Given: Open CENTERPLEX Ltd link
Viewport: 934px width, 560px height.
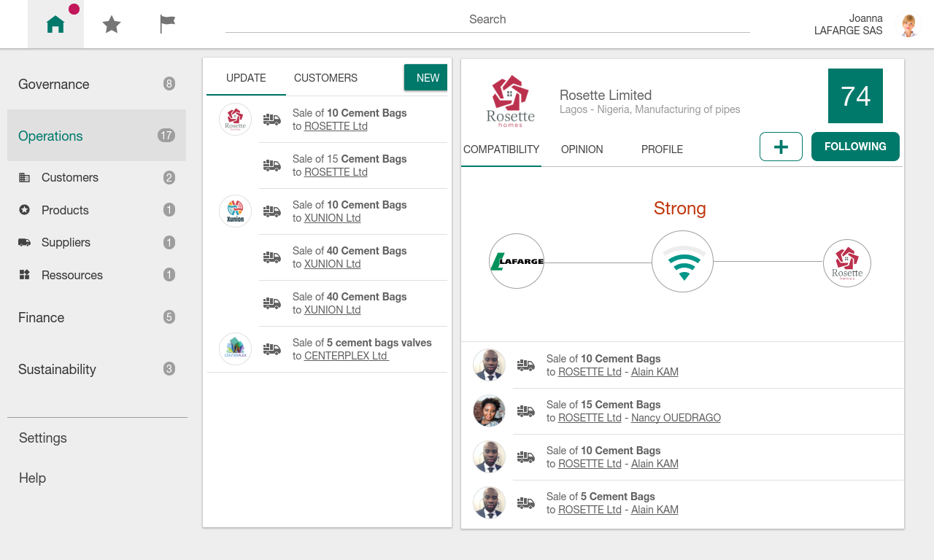Looking at the screenshot, I should click(347, 356).
